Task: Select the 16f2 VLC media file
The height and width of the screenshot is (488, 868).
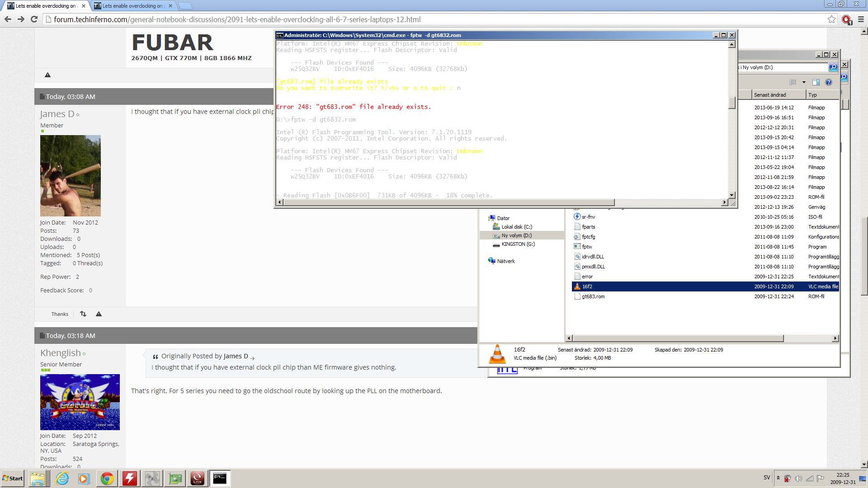Action: click(x=705, y=286)
